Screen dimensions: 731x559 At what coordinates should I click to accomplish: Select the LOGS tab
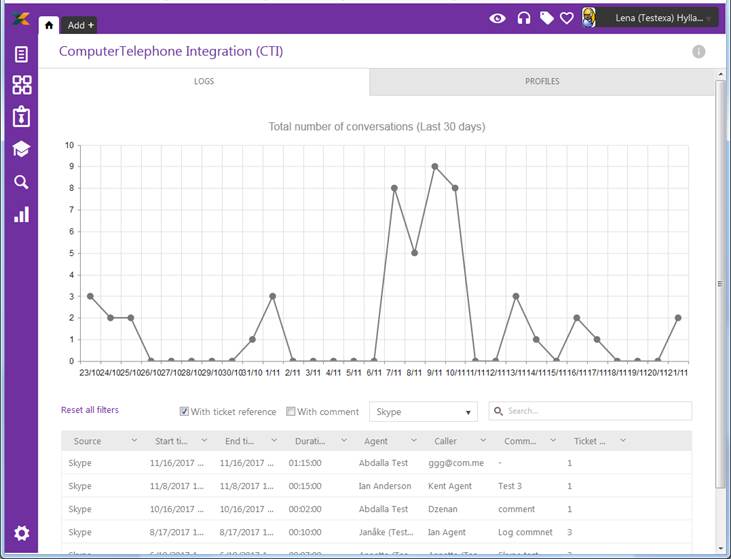point(204,82)
